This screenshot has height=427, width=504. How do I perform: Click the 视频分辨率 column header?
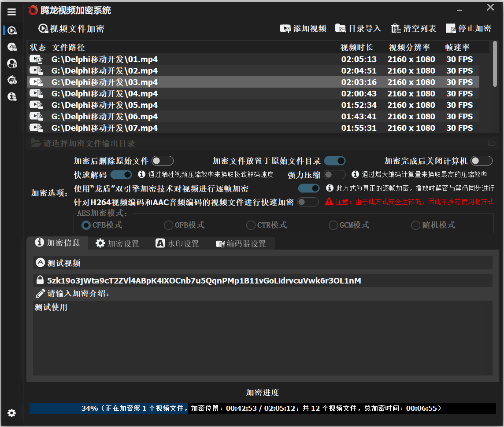(x=409, y=48)
